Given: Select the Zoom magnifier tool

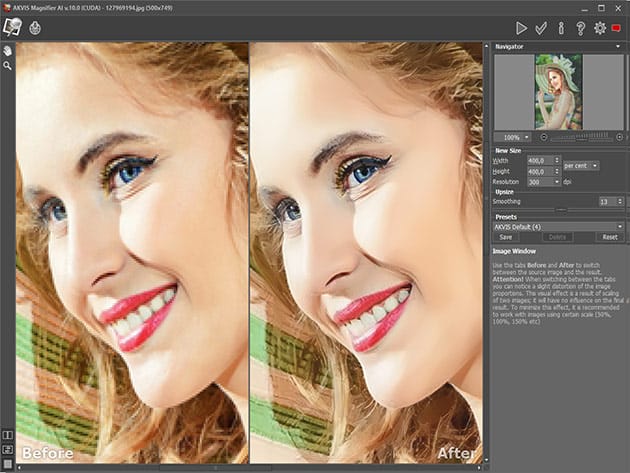Looking at the screenshot, I should (8, 65).
